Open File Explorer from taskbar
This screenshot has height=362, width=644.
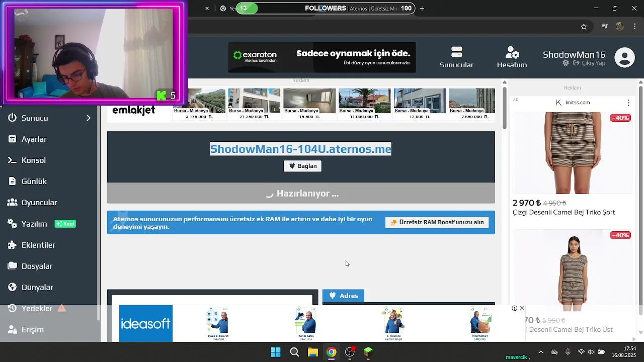[x=313, y=352]
